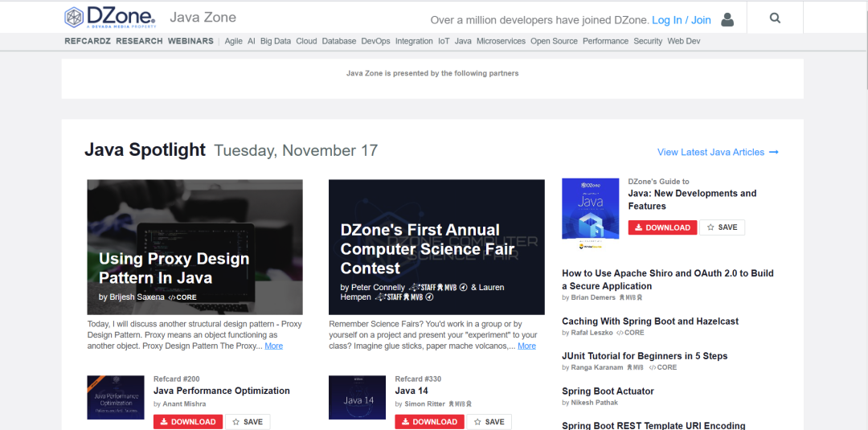Expand the Science Fair article via More

[x=526, y=346]
